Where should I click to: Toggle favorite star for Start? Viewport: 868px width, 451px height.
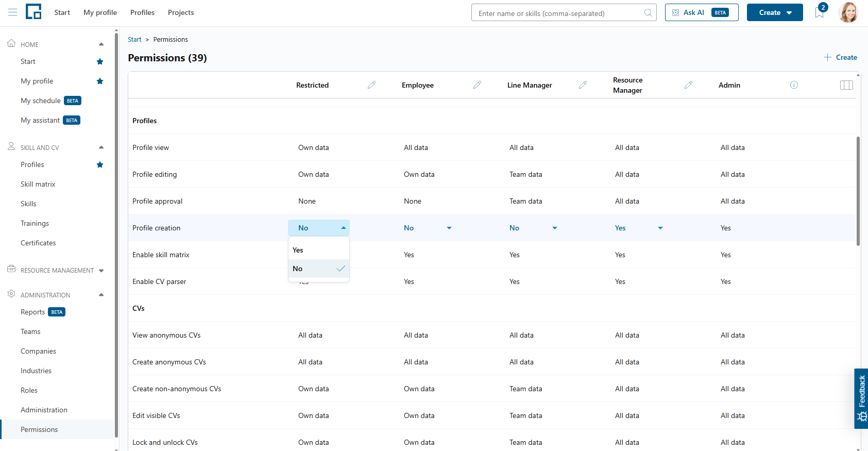(x=100, y=62)
